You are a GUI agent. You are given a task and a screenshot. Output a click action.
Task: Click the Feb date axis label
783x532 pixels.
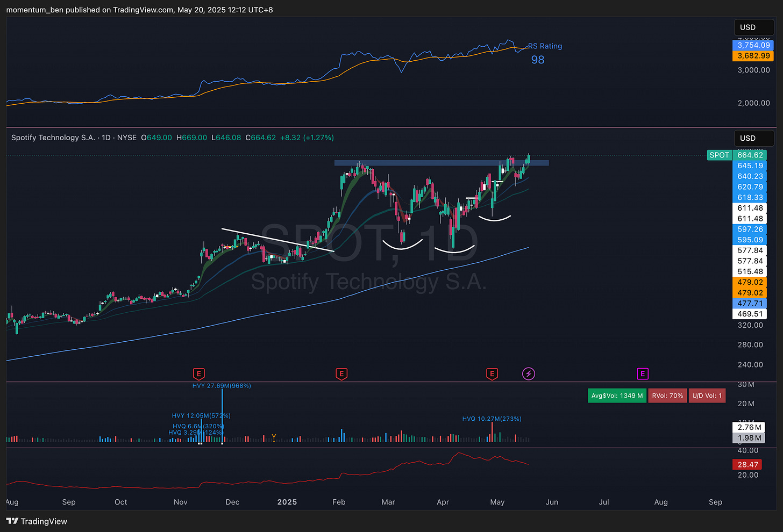coord(339,502)
